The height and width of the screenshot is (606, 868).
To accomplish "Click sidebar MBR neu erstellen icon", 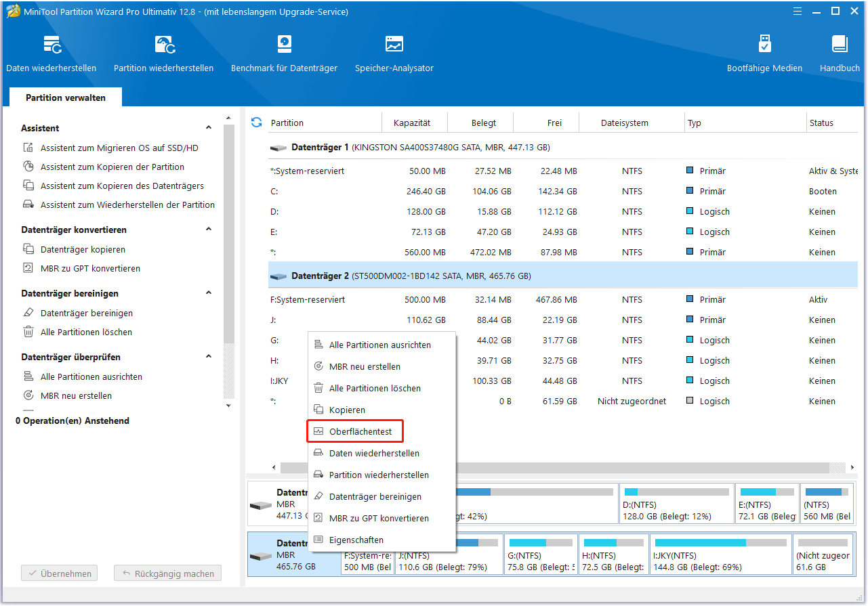I will [x=28, y=395].
